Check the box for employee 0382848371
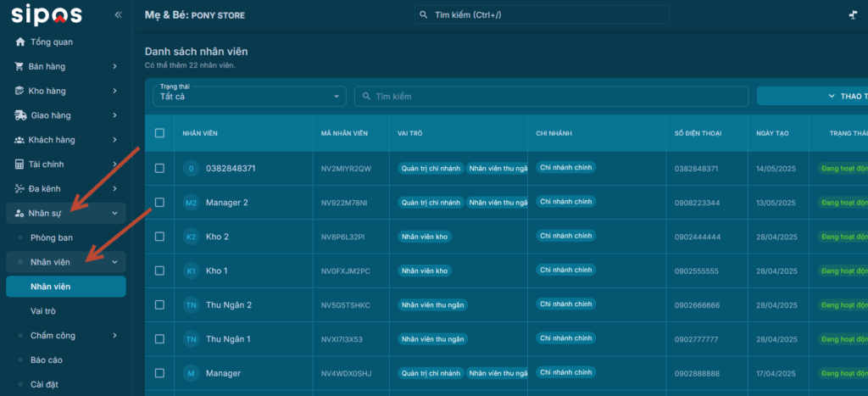Image resolution: width=868 pixels, height=396 pixels. [x=159, y=169]
